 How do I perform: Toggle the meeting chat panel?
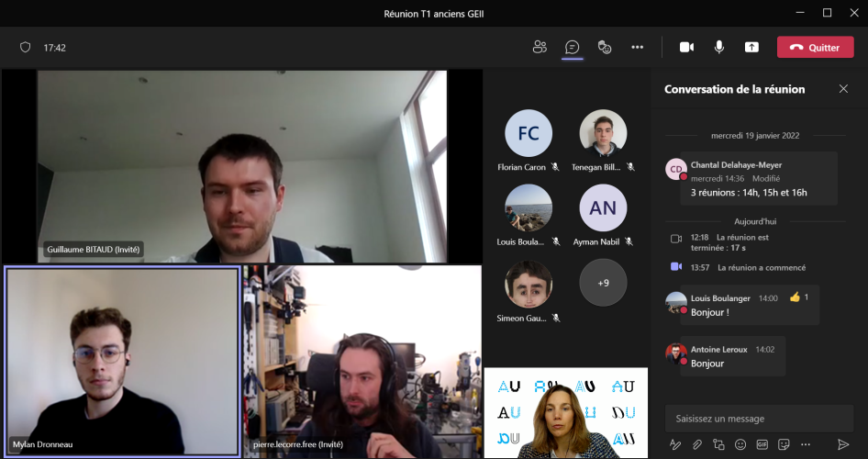(573, 47)
